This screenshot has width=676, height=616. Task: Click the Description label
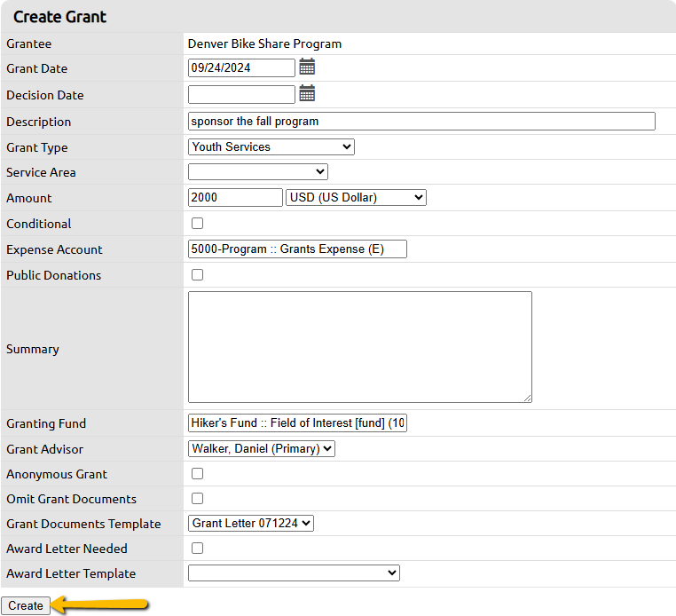(x=39, y=122)
